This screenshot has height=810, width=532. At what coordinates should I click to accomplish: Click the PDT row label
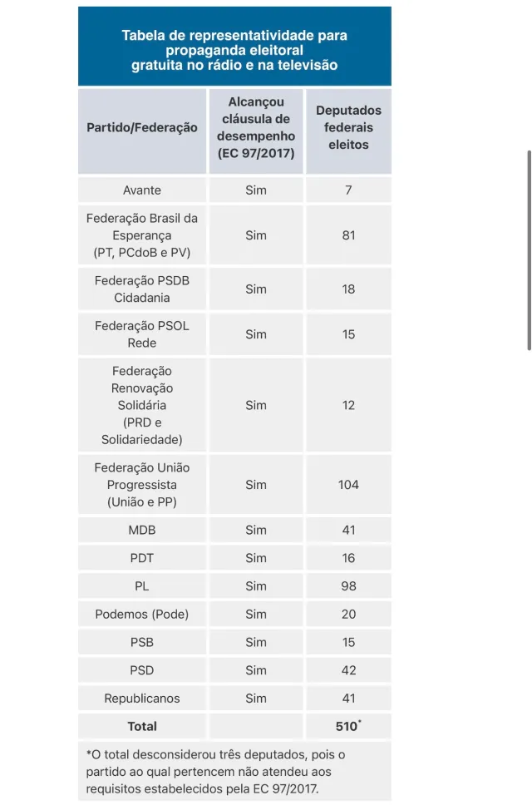click(x=142, y=558)
